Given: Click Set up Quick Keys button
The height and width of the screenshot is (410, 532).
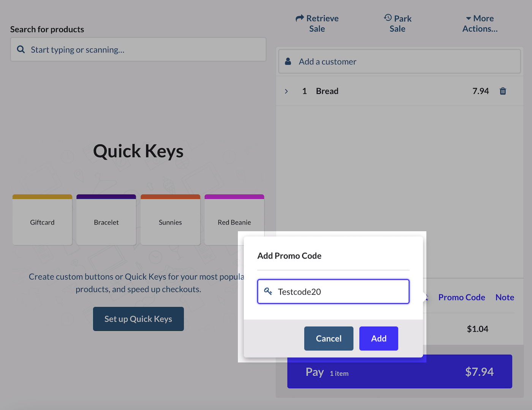Looking at the screenshot, I should (138, 319).
